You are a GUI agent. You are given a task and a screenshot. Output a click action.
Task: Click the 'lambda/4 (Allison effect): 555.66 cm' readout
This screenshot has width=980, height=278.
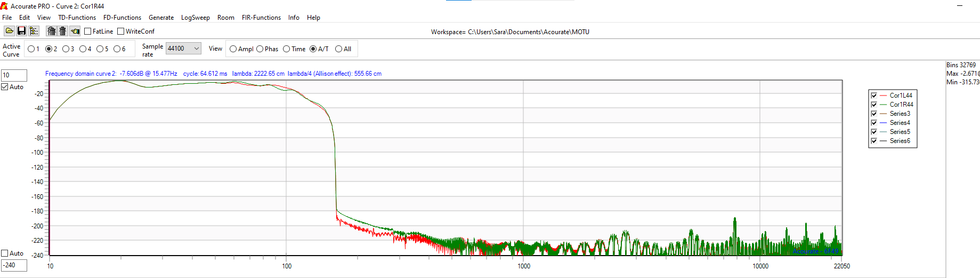click(x=335, y=74)
